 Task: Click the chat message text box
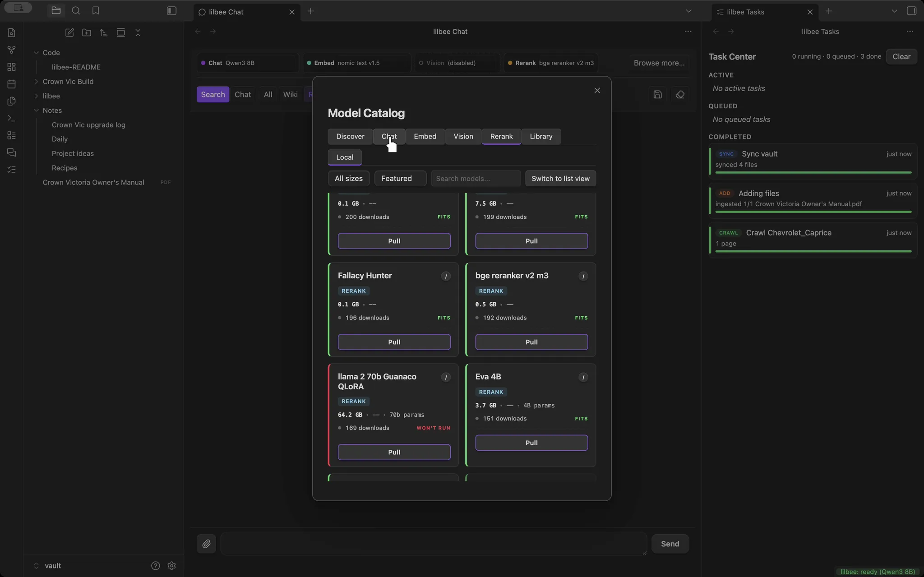tap(434, 544)
